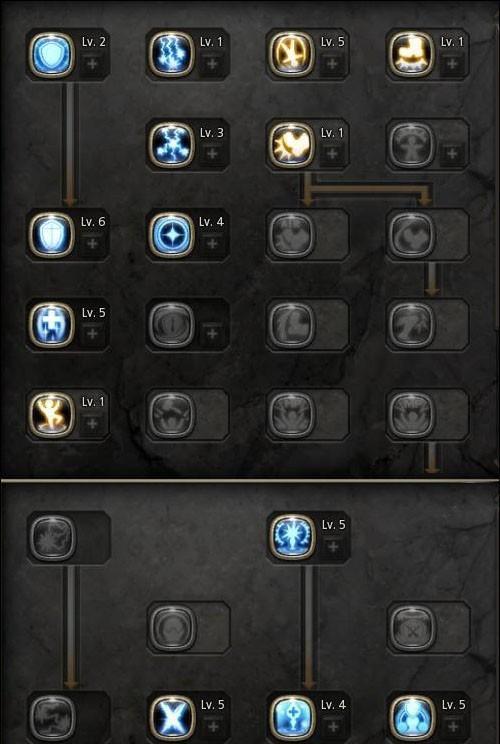This screenshot has height=744, width=500.
Task: Select the blue shield skill at Lv. 2
Action: (52, 54)
